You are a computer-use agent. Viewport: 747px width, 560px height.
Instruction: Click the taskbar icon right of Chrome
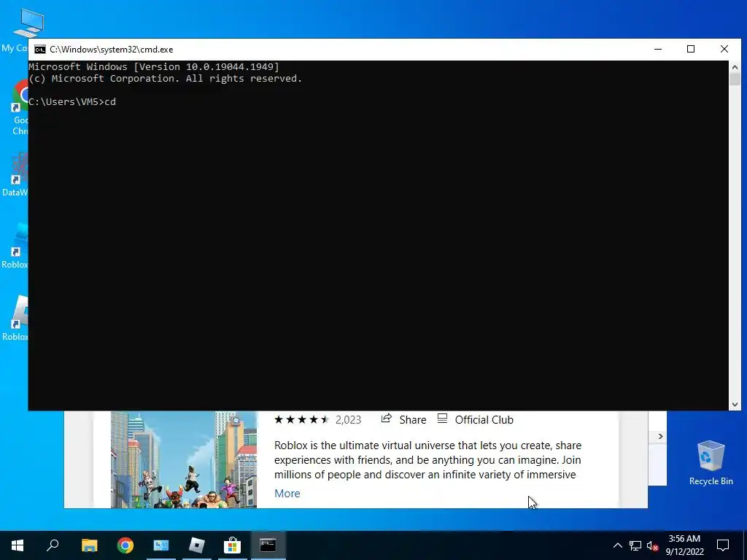(161, 545)
